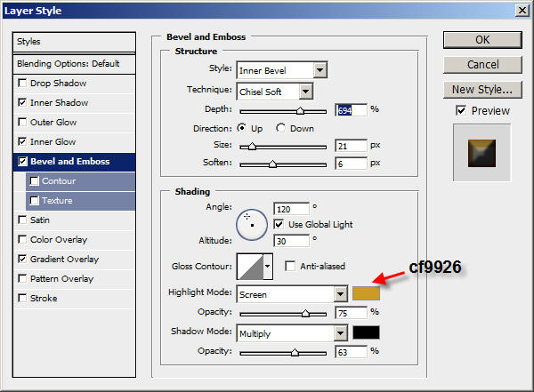Select the Gradient Overlay style row

[74, 260]
